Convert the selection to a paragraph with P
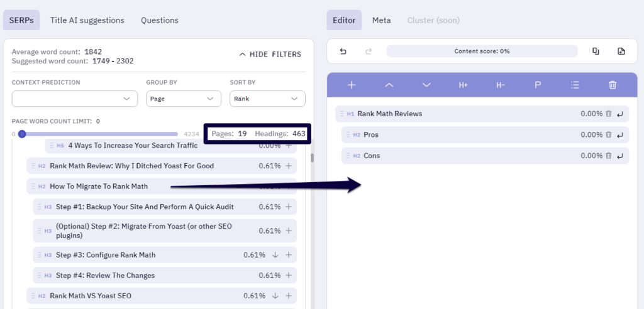 point(538,85)
